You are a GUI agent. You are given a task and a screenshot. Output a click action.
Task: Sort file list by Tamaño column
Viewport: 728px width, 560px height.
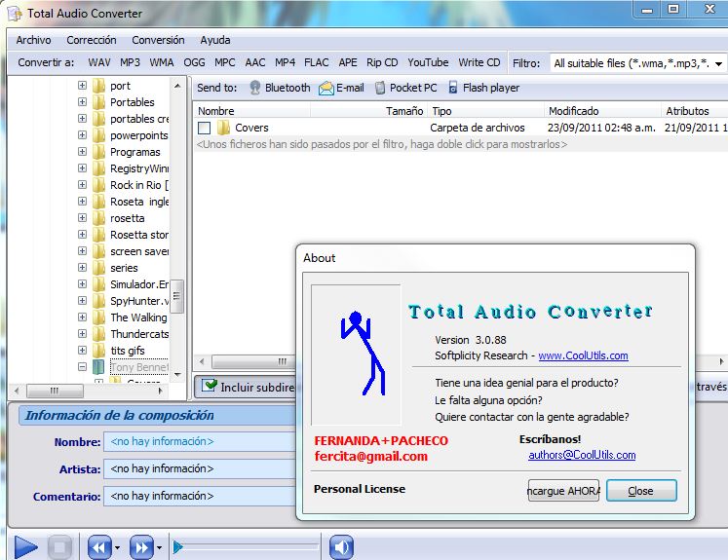(x=368, y=111)
